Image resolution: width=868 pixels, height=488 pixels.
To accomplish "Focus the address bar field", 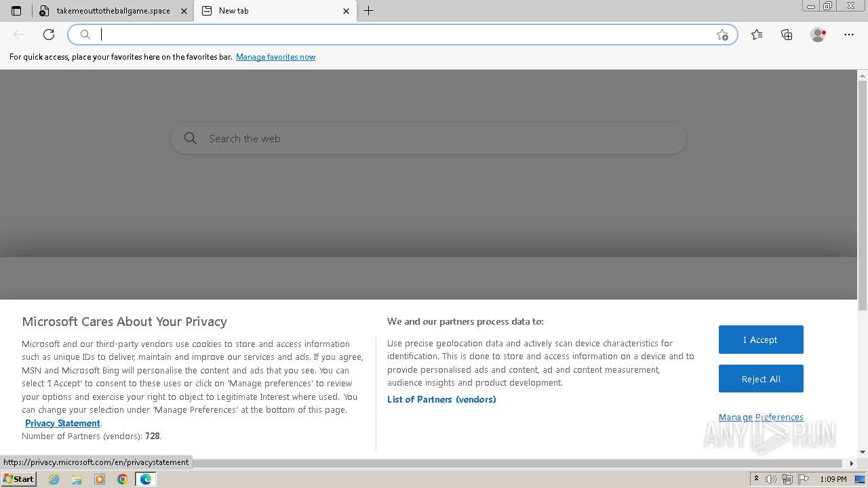I will coord(403,35).
